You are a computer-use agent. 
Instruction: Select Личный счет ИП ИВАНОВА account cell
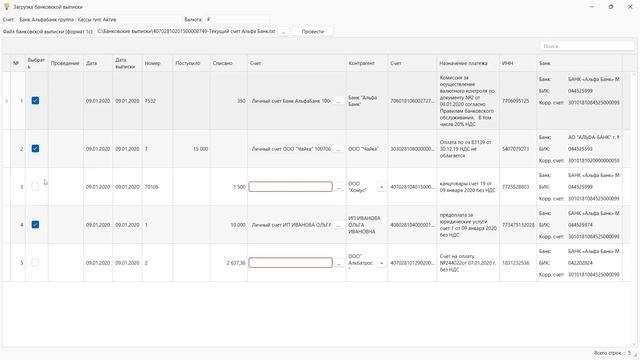click(x=291, y=225)
